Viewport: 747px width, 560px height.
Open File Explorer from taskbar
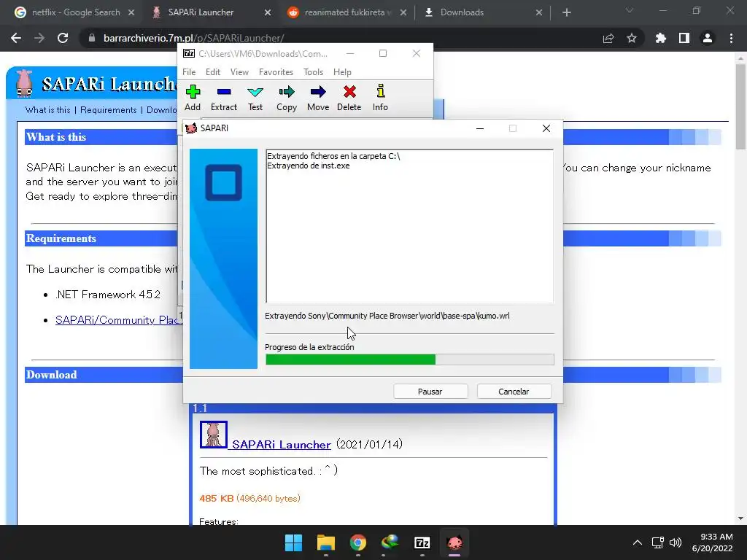coord(326,542)
